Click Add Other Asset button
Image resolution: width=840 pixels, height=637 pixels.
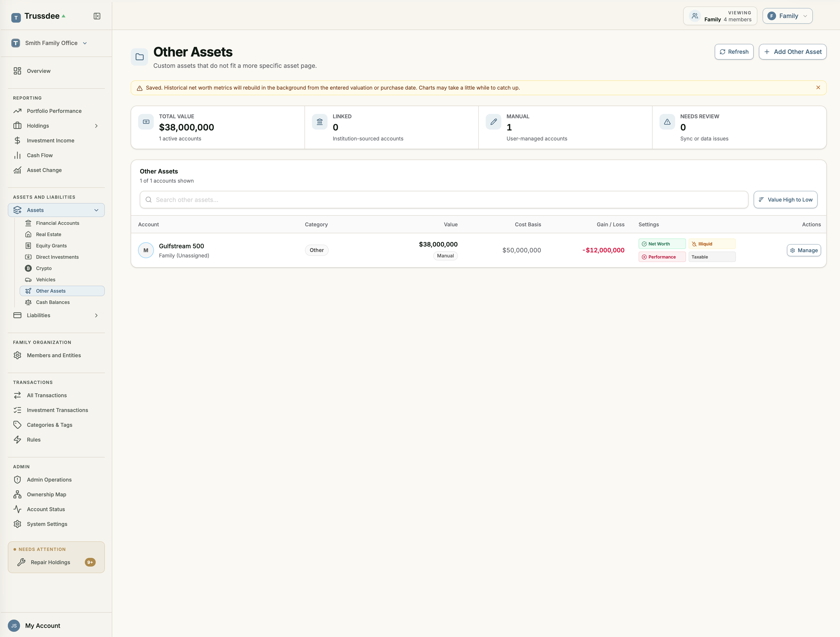793,52
